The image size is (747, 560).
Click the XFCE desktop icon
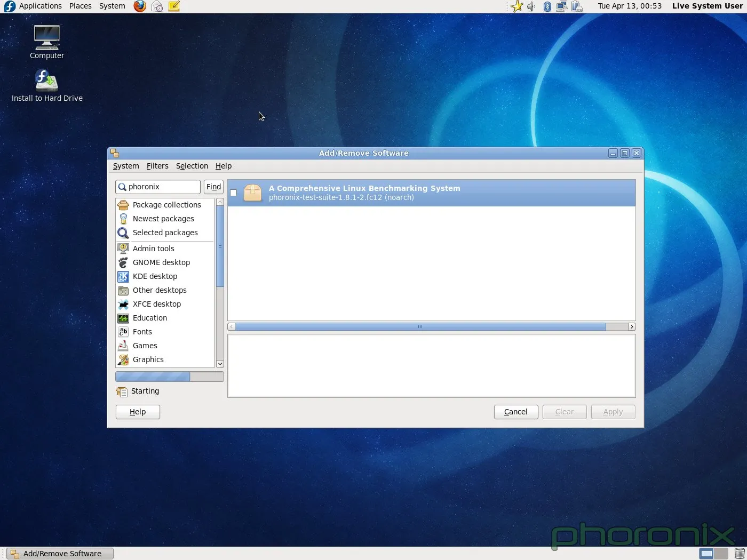(x=123, y=304)
